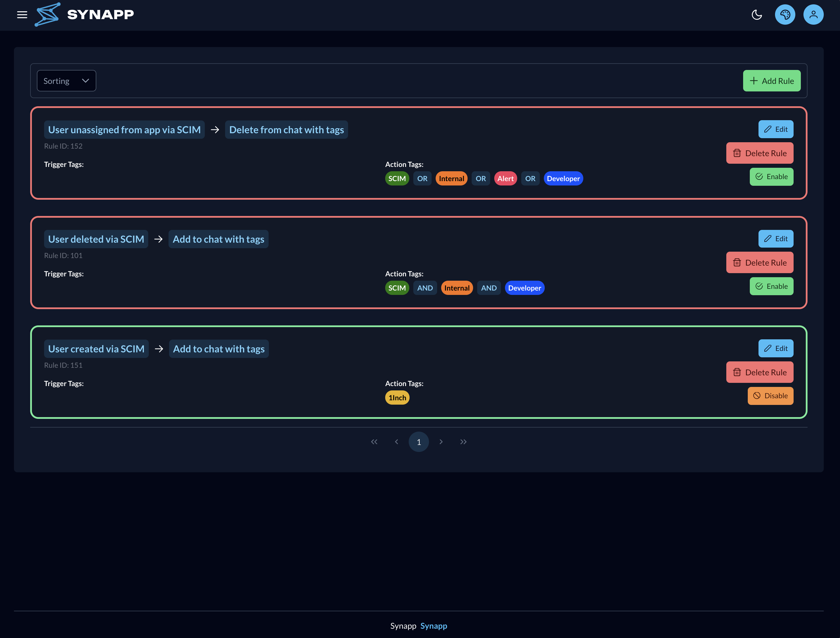Click the Synapp footer link

click(x=434, y=626)
